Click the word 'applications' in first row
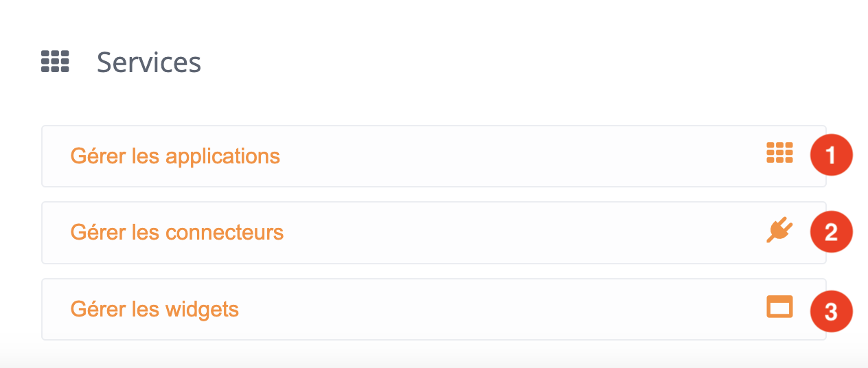The height and width of the screenshot is (368, 868). tap(223, 157)
